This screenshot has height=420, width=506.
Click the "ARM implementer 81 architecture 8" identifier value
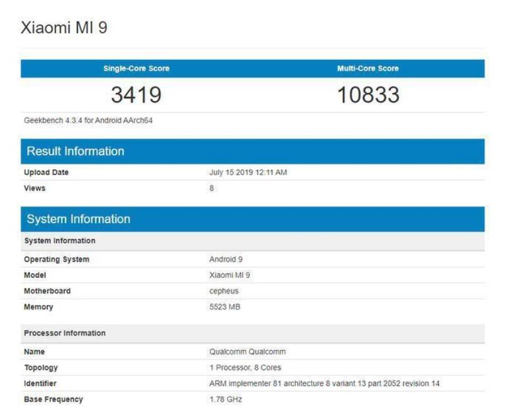(x=324, y=384)
